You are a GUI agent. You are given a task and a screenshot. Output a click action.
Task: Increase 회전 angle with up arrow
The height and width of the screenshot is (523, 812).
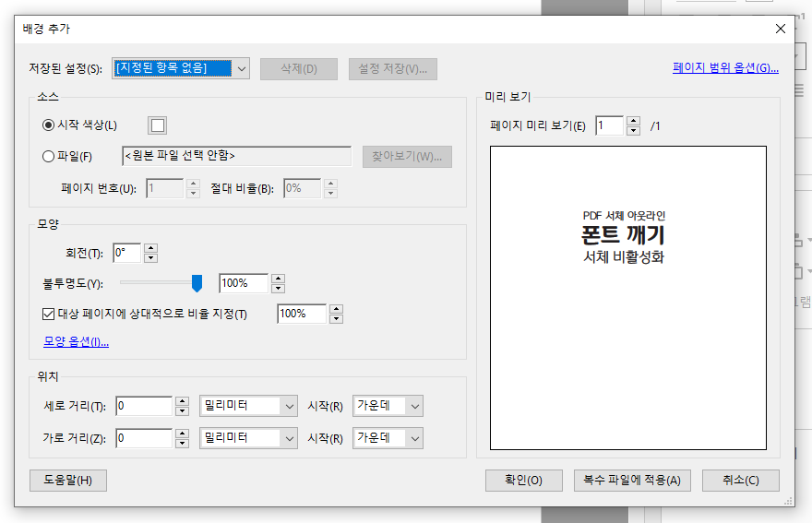coord(150,248)
